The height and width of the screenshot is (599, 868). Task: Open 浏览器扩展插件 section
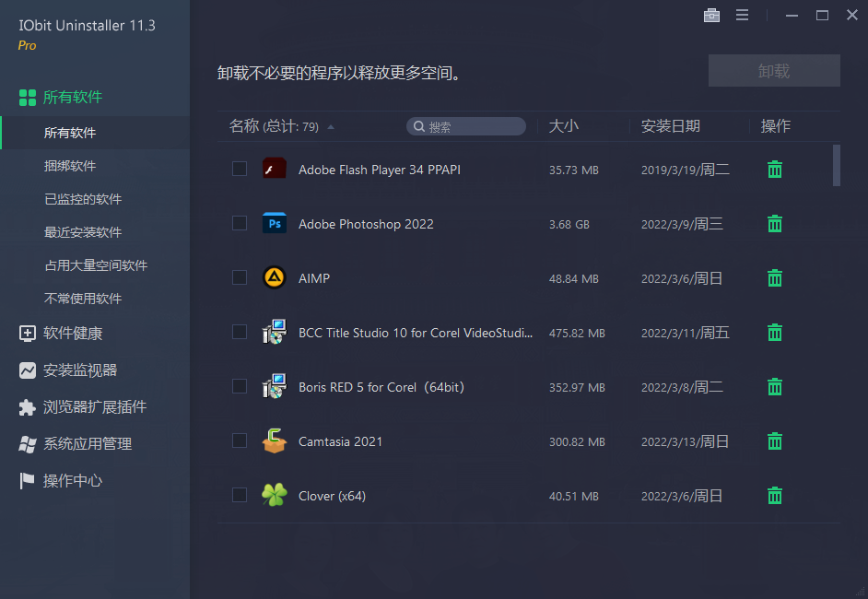(x=95, y=407)
